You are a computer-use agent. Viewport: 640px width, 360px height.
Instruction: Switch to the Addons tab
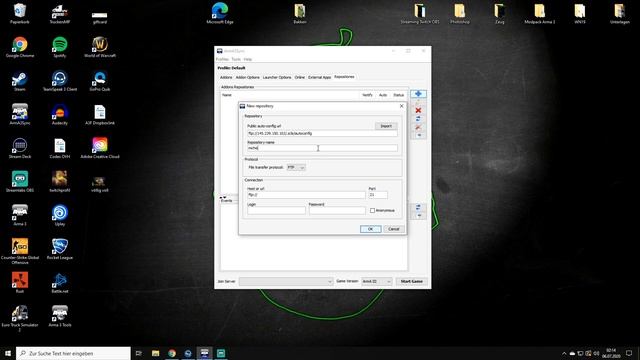[x=226, y=77]
